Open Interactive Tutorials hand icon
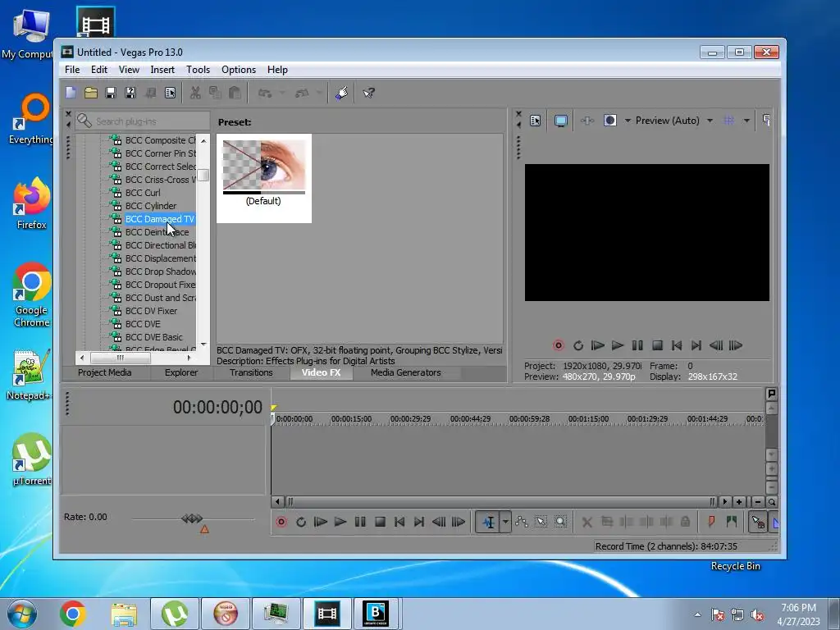 coord(342,93)
